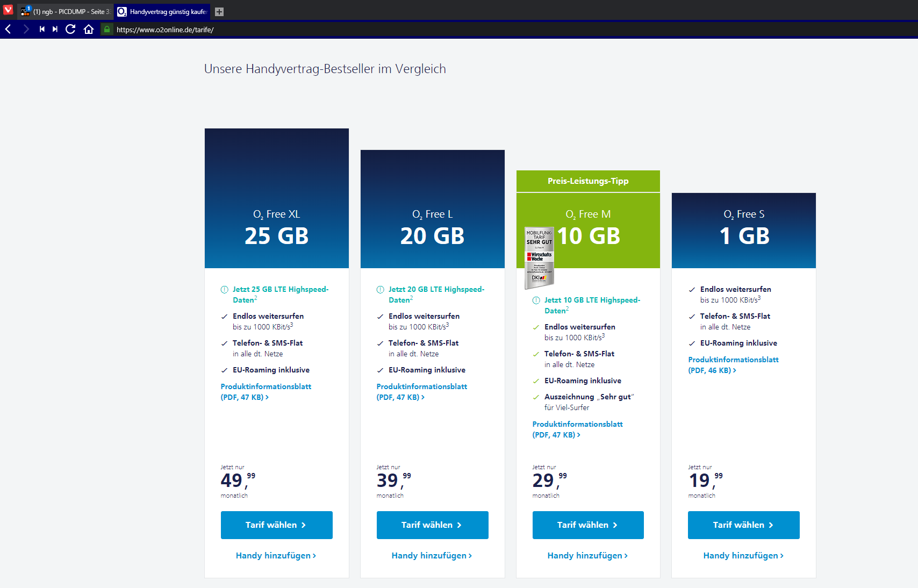This screenshot has width=918, height=588.
Task: Go back to the previous page
Action: pos(8,29)
